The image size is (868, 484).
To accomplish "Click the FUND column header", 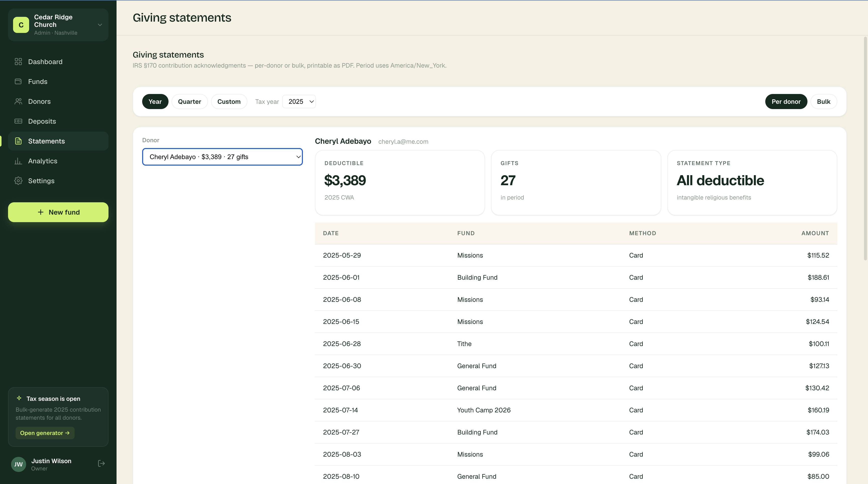I will pos(466,233).
